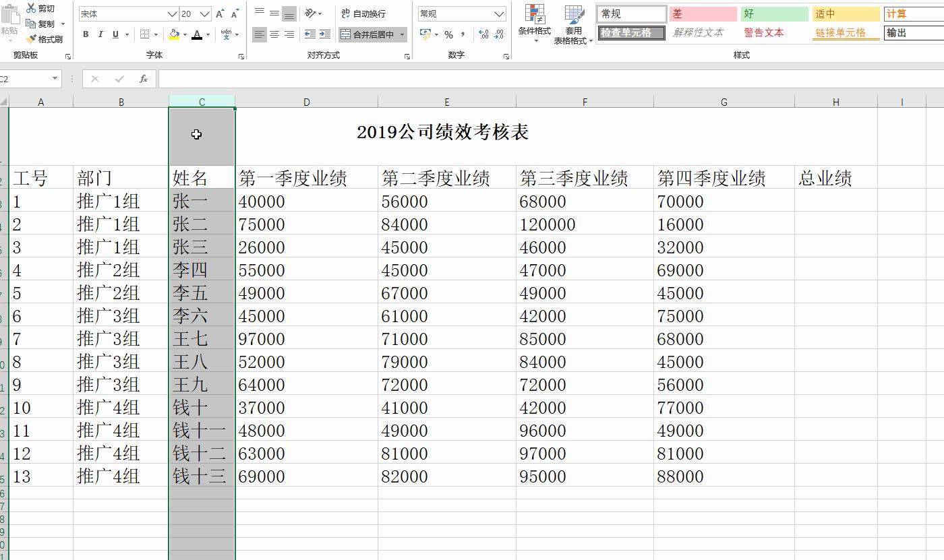Image resolution: width=944 pixels, height=560 pixels.
Task: Select the 总业绩 header cell
Action: 835,178
